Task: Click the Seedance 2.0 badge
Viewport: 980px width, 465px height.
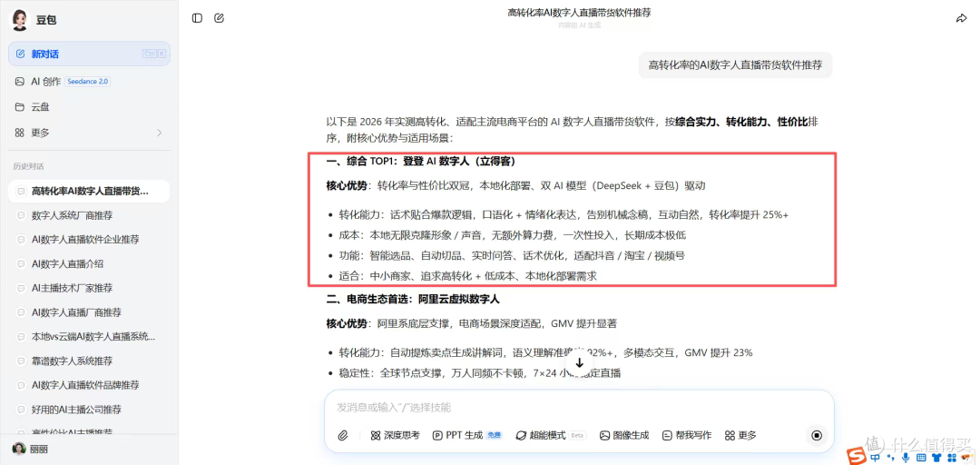Action: [x=87, y=82]
